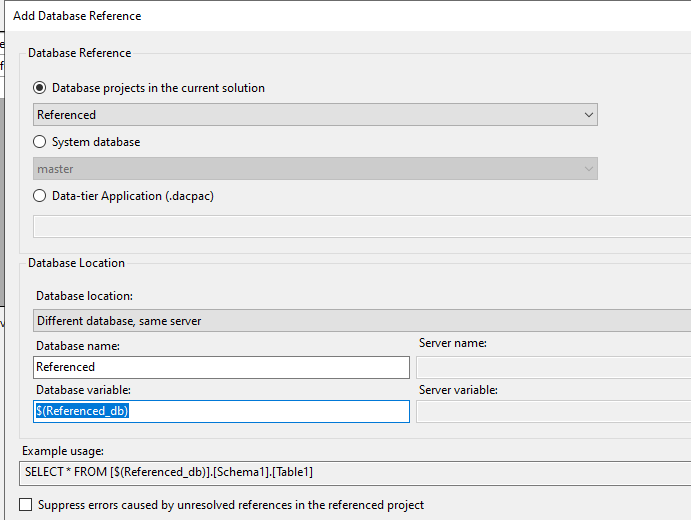Viewport: 691px width, 520px height.
Task: Click the Server name text box
Action: (x=553, y=367)
